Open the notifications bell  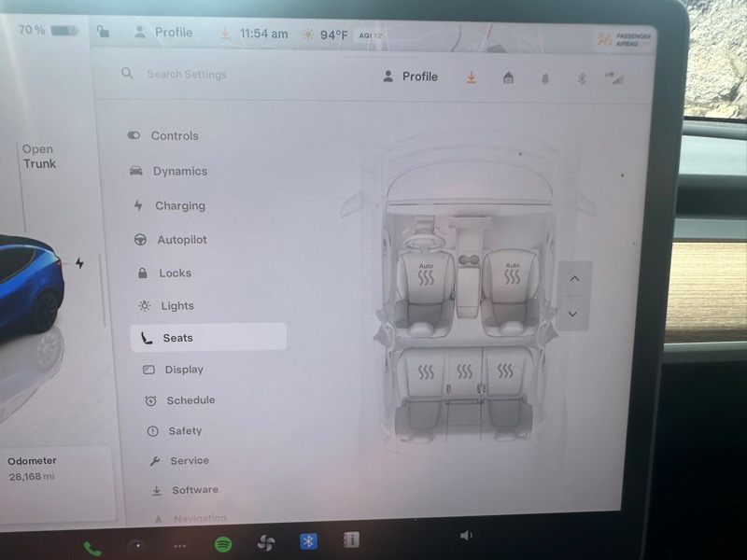click(544, 79)
